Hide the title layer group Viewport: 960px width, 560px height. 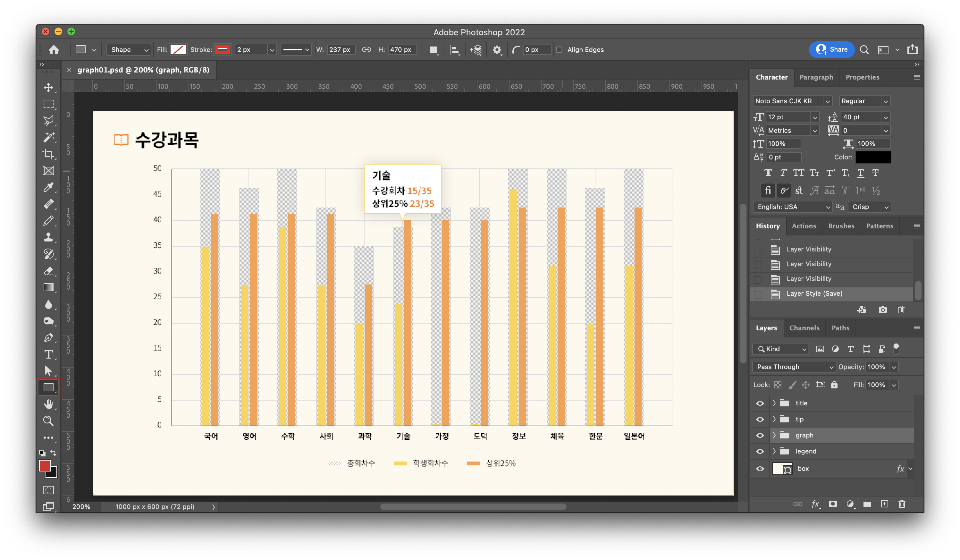[760, 403]
